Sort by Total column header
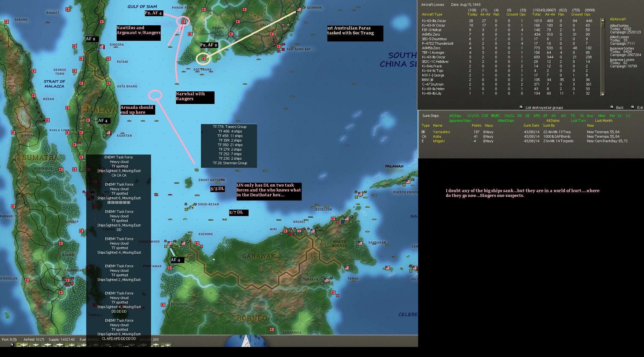Viewport: 644px width, 357px height. coord(536,14)
